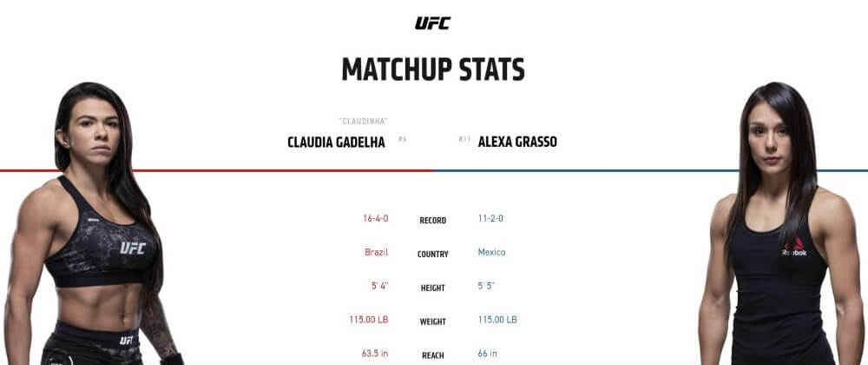Click the COUNTRY stat label
The image size is (868, 365).
click(x=433, y=255)
